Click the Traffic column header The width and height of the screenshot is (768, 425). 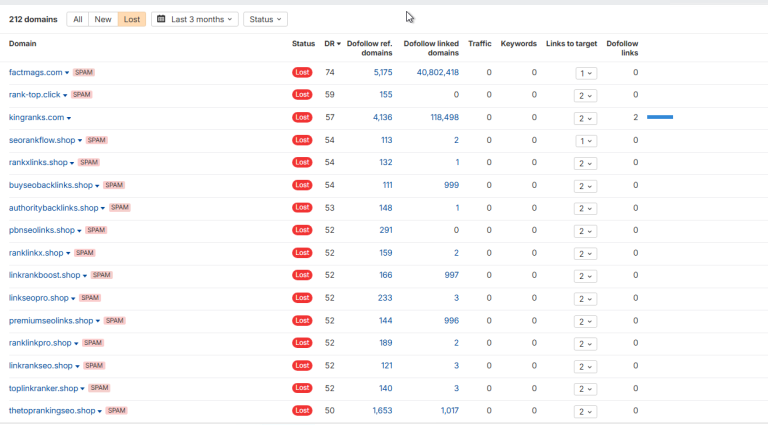[480, 44]
